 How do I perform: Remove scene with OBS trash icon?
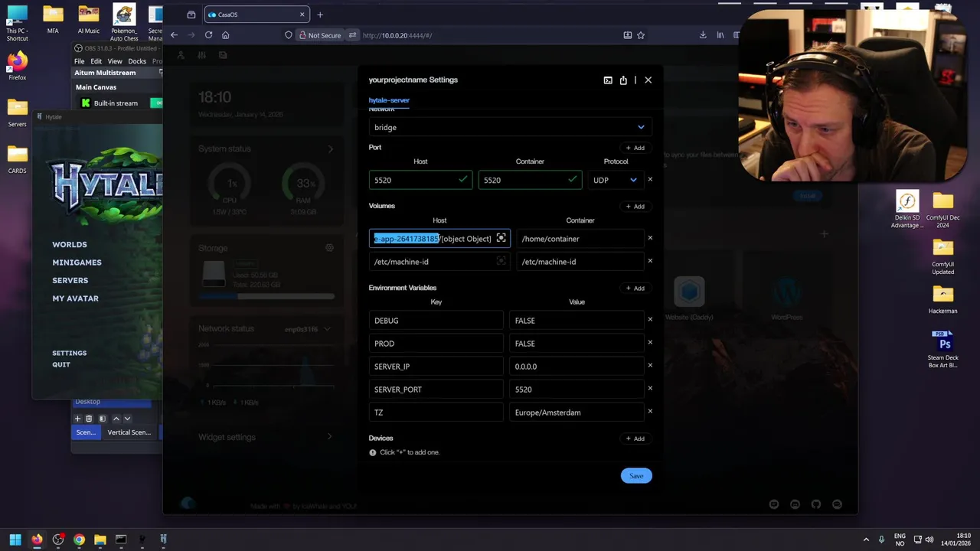(x=89, y=419)
